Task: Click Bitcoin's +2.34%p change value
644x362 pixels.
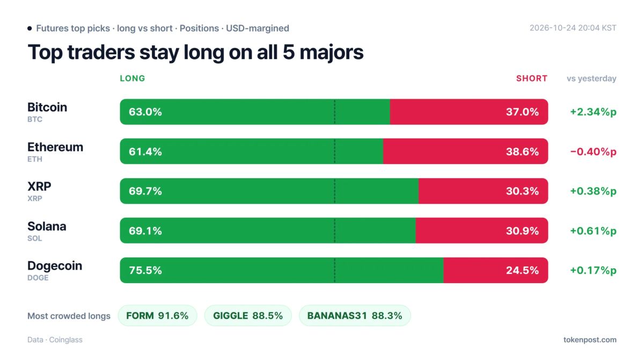Action: (x=593, y=112)
